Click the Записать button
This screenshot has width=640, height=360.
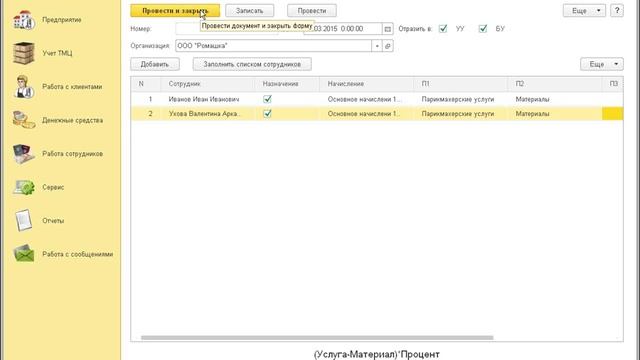pos(249,11)
